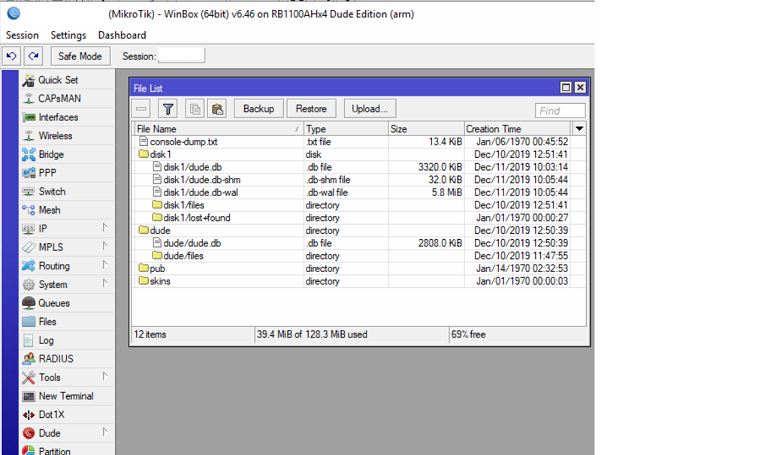The height and width of the screenshot is (455, 761).
Task: Click the Undo arrow icon
Action: [11, 56]
